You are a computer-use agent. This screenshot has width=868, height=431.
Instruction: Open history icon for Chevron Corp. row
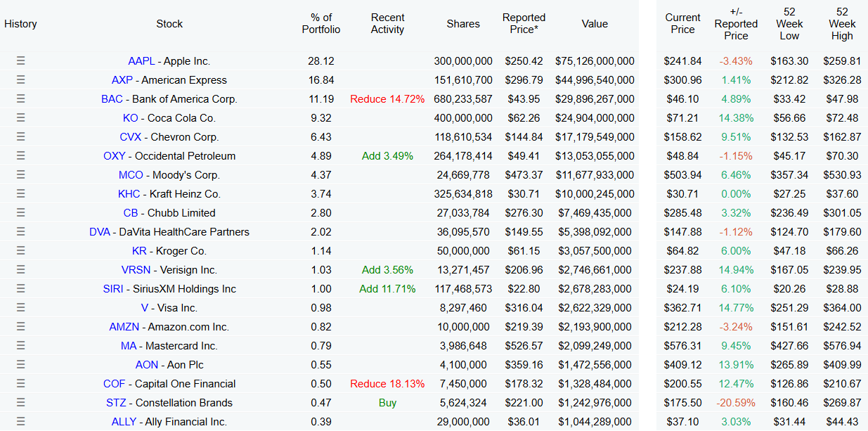20,137
